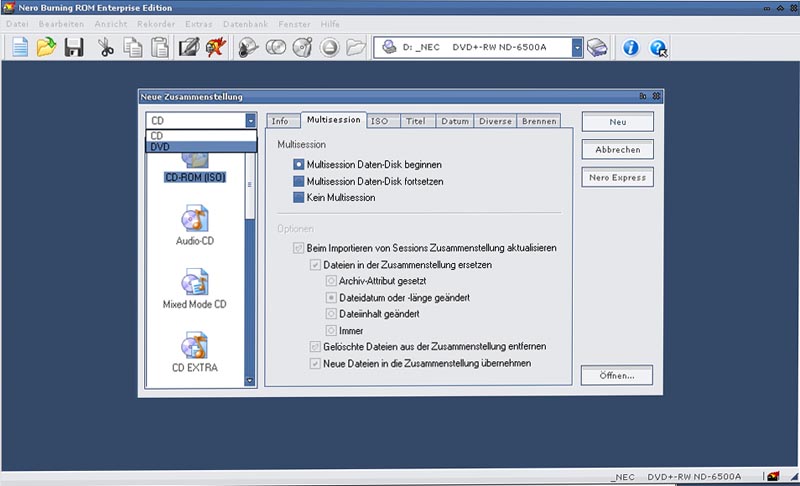
Task: Choose DVD from the dropdown list
Action: 201,147
